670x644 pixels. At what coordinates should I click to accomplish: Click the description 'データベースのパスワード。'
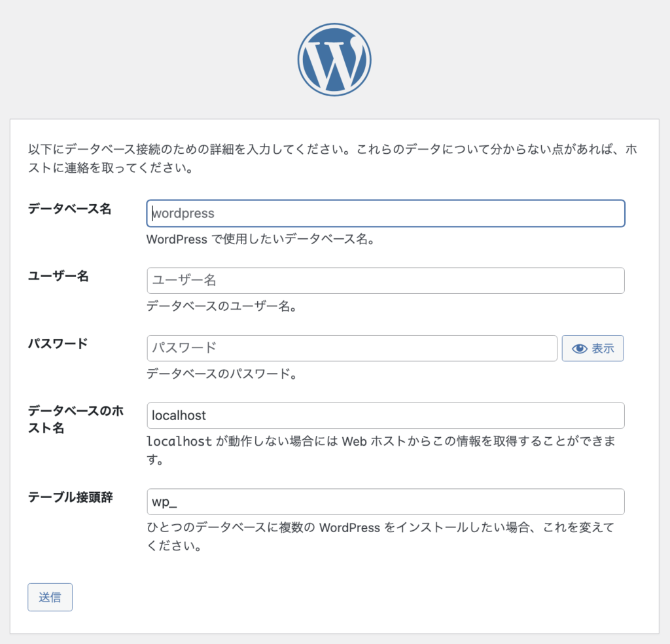pos(222,374)
